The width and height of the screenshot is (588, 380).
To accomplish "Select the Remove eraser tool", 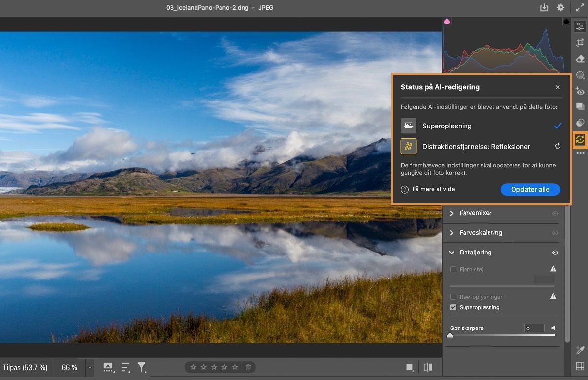I will [580, 59].
